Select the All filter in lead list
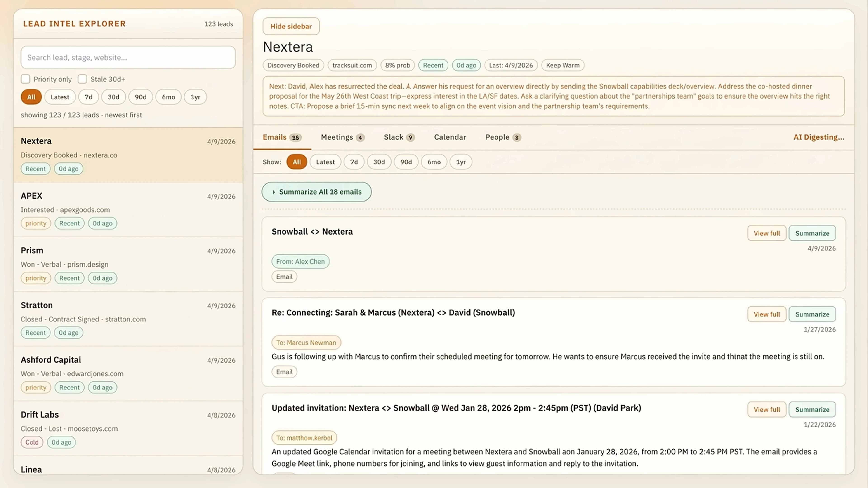Screen dimensions: 868x488 pyautogui.click(x=31, y=97)
